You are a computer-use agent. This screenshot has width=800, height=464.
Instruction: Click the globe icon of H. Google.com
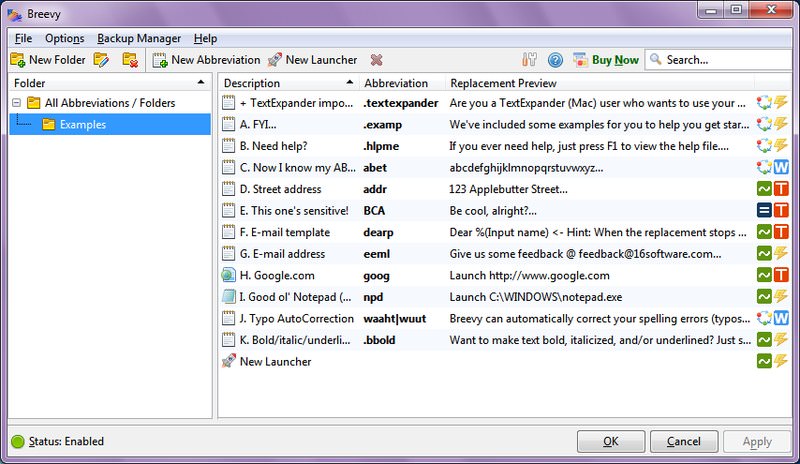point(229,276)
